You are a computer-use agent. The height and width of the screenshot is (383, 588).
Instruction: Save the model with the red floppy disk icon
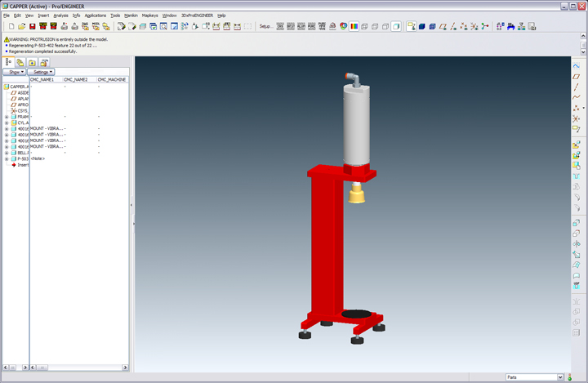click(x=32, y=26)
